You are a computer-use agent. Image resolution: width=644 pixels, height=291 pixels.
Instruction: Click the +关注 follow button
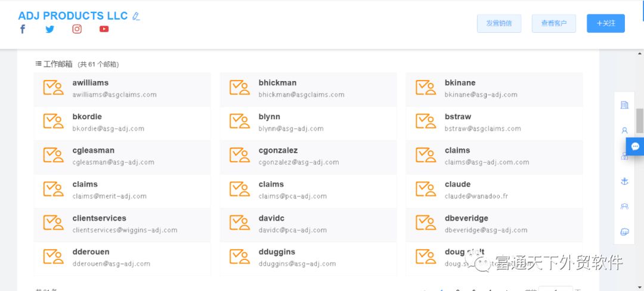pos(606,23)
